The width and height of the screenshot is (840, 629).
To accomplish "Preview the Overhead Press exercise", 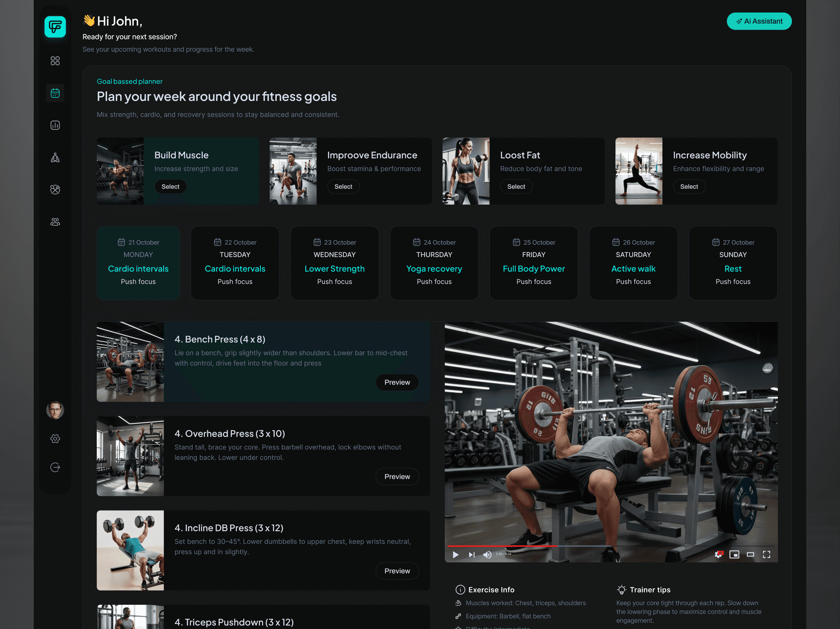I will click(397, 477).
